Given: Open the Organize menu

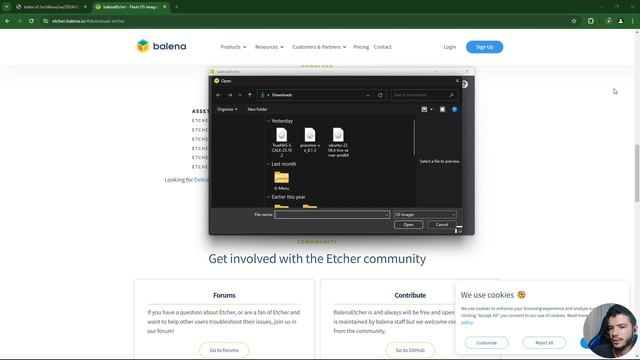Looking at the screenshot, I should point(227,109).
